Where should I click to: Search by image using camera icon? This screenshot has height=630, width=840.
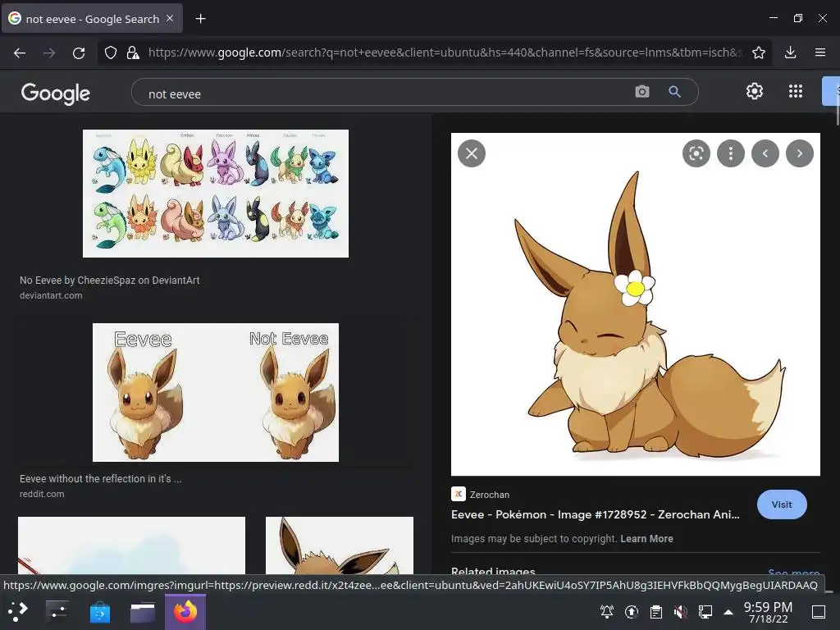pos(641,92)
